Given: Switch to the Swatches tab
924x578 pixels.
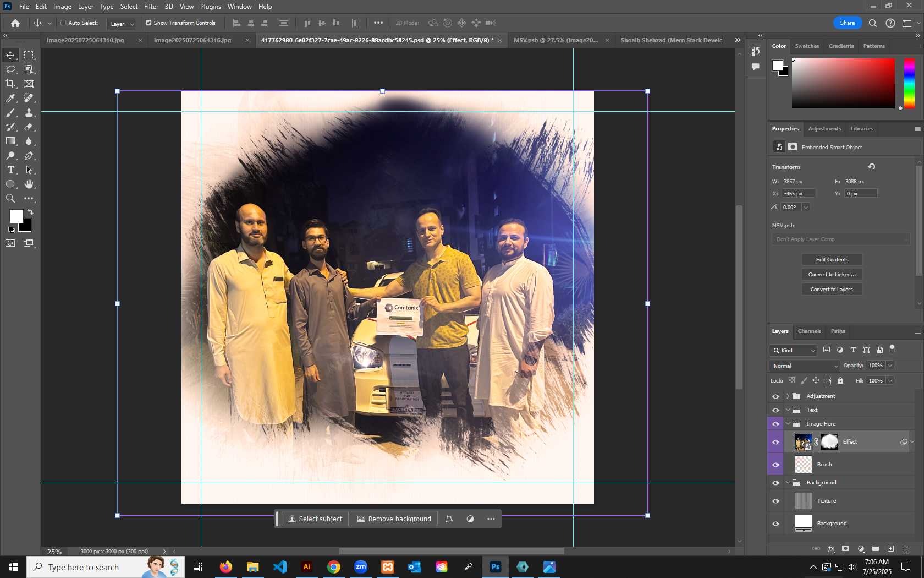Looking at the screenshot, I should click(x=807, y=46).
